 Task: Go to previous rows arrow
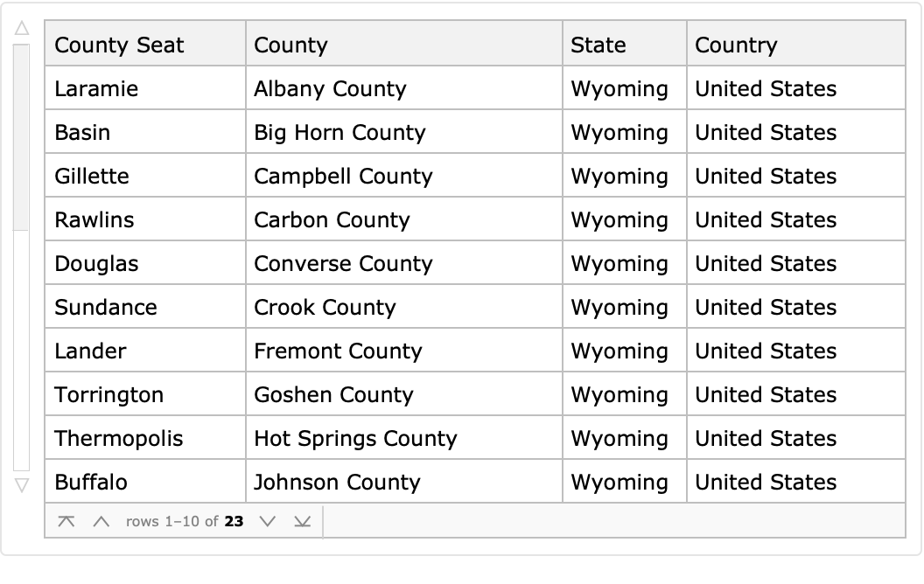pyautogui.click(x=101, y=522)
